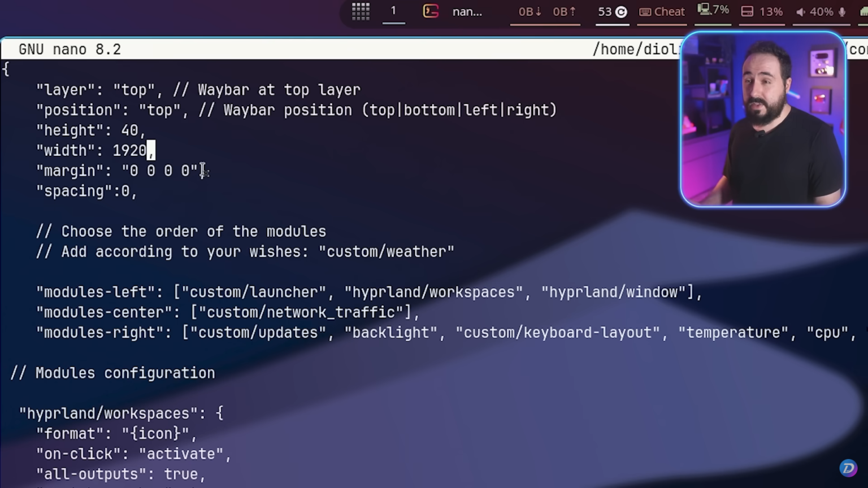Click the upload traffic arrow showing 0B
Screen dimensions: 868x488
coord(562,11)
